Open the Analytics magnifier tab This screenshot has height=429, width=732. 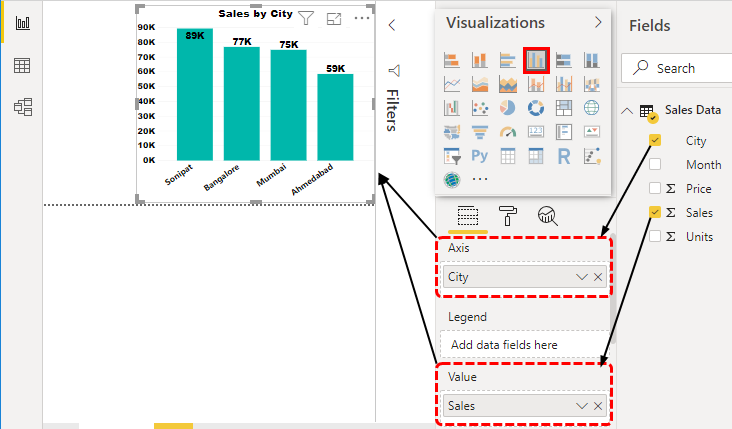(548, 216)
